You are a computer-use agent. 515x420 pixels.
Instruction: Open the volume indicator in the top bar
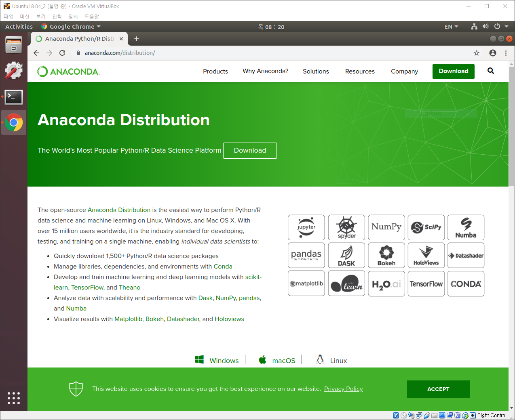tap(485, 27)
